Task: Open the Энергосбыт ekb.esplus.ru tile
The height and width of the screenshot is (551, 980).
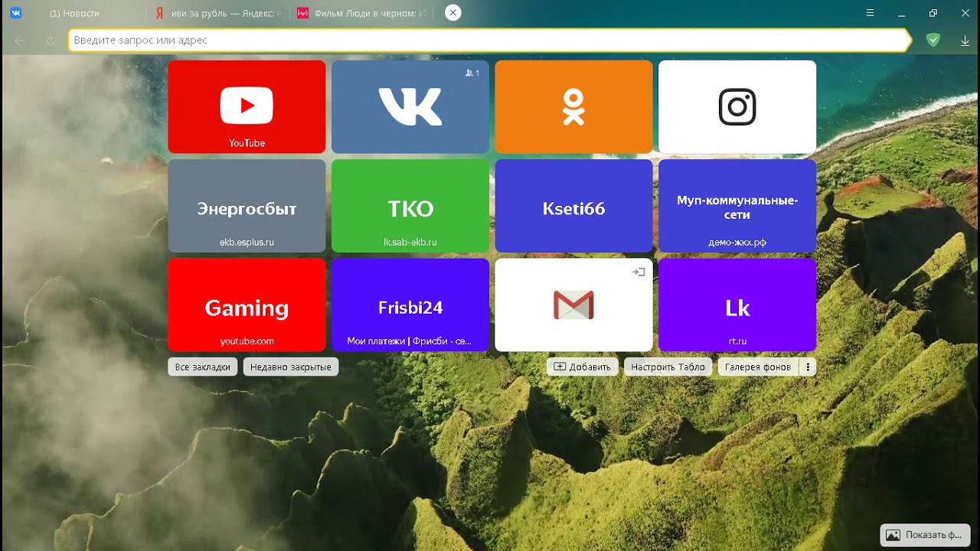Action: click(x=247, y=206)
